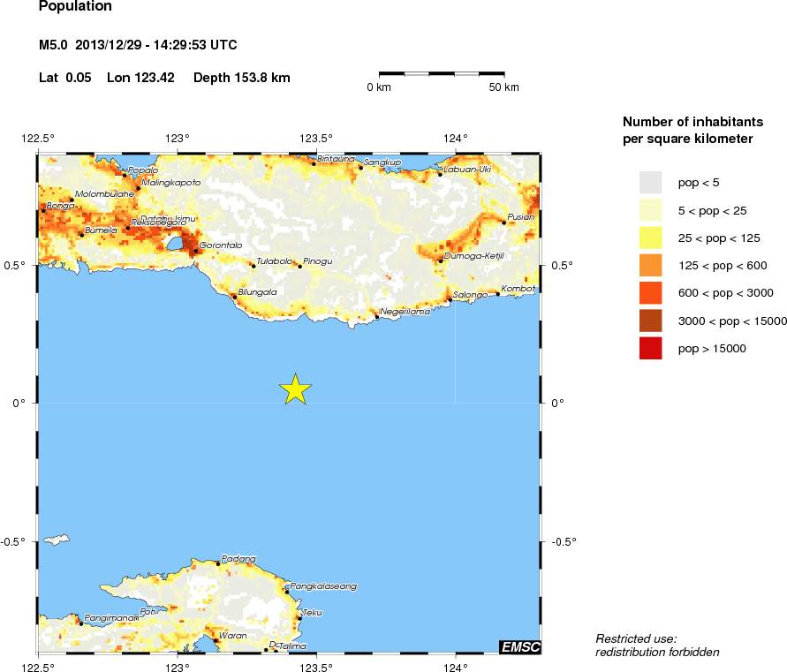This screenshot has height=672, width=787.
Task: Click the 'Bumela' map label
Action: (x=101, y=230)
